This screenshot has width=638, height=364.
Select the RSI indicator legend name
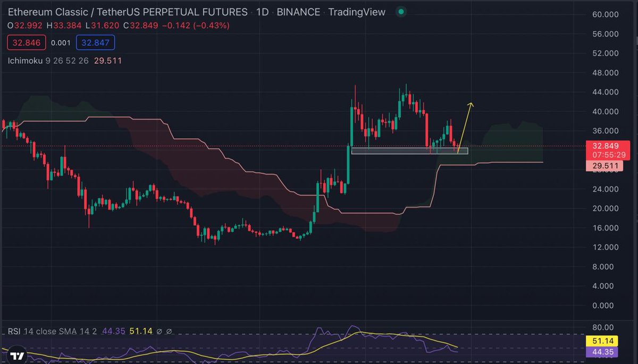pos(14,331)
